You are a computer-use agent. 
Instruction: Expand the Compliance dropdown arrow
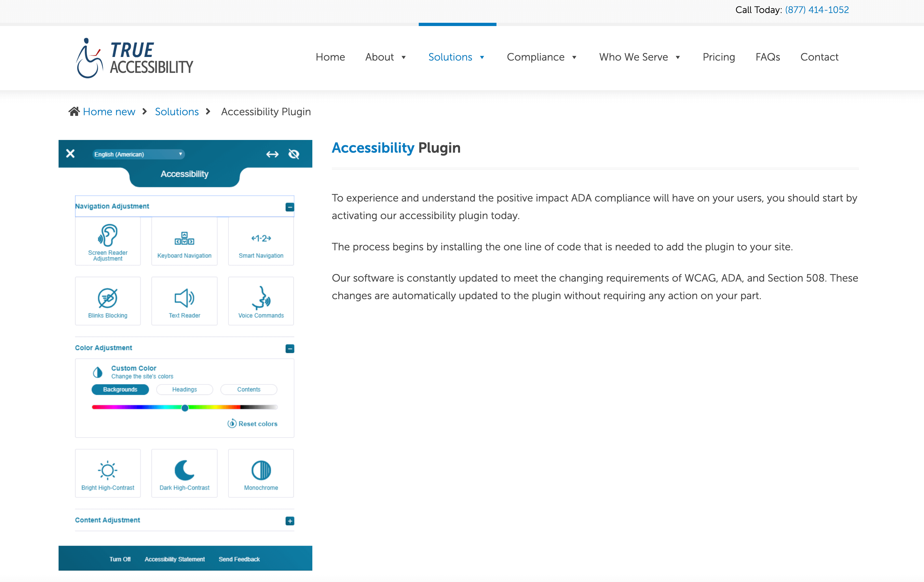tap(574, 58)
